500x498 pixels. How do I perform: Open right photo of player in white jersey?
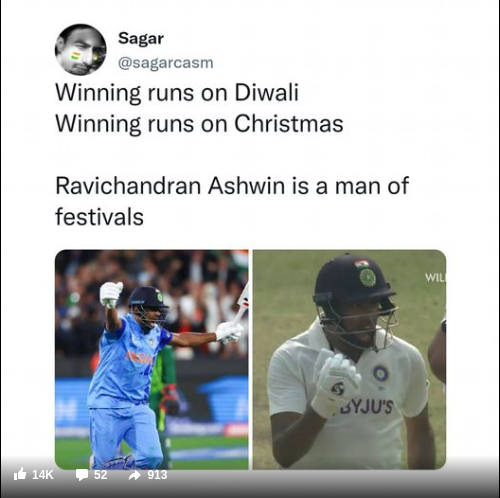tap(349, 359)
